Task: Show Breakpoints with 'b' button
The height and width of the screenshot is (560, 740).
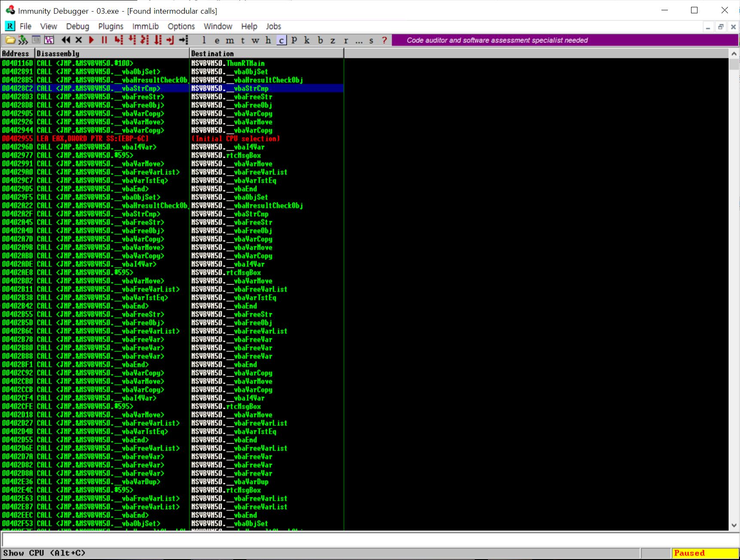Action: tap(320, 40)
